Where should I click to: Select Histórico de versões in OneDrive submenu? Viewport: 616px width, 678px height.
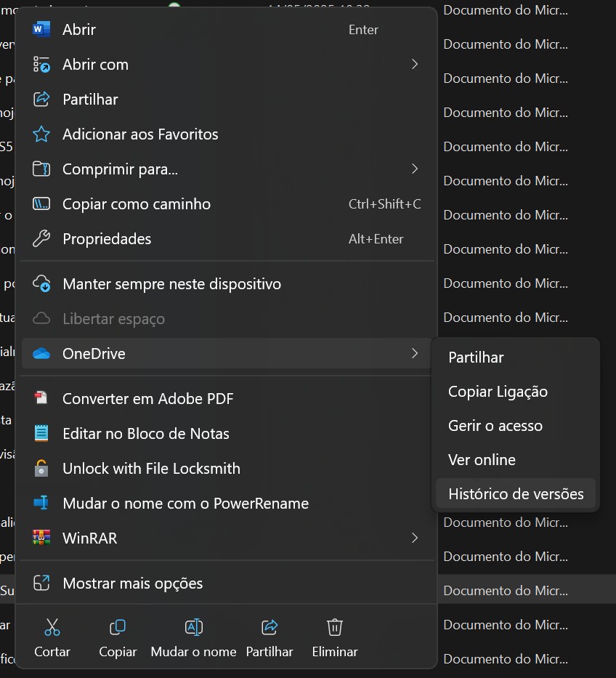point(516,494)
